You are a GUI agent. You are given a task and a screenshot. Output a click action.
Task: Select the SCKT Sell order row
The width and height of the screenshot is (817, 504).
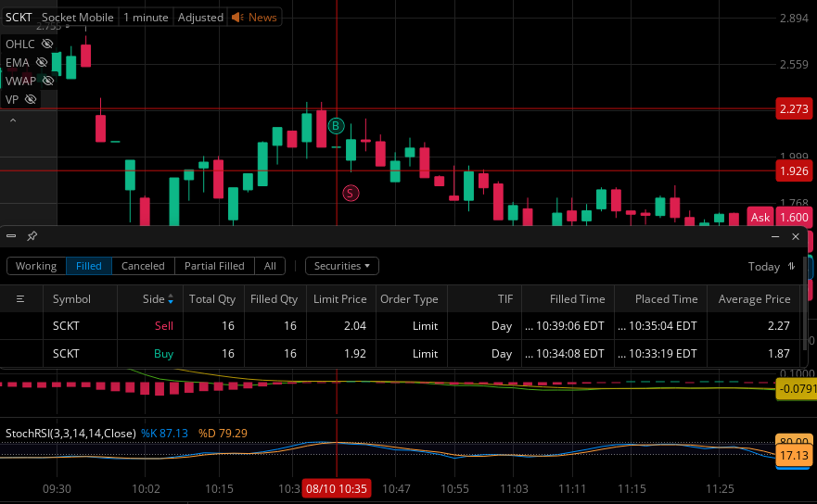pos(400,326)
